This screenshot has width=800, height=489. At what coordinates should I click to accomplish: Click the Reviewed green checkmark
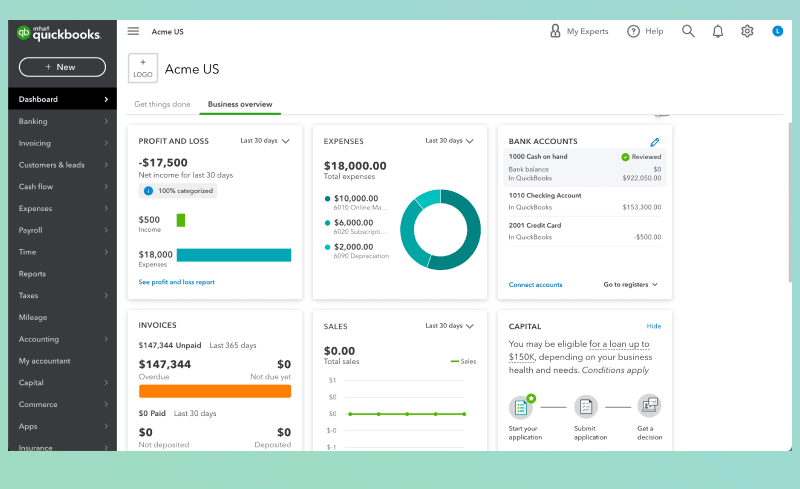click(x=625, y=157)
